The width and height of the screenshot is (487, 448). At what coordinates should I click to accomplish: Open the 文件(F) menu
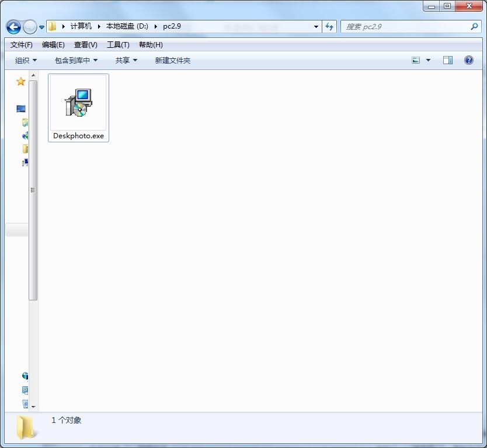[22, 45]
